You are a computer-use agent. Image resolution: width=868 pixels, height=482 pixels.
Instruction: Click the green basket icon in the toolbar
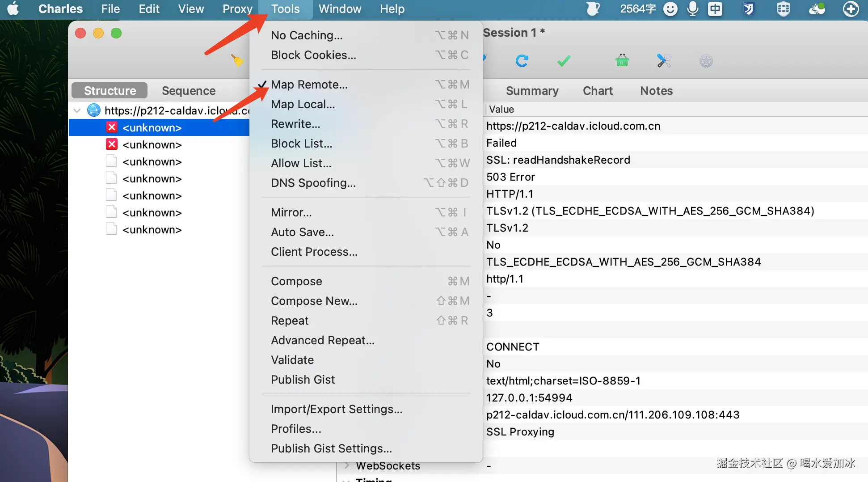[622, 60]
